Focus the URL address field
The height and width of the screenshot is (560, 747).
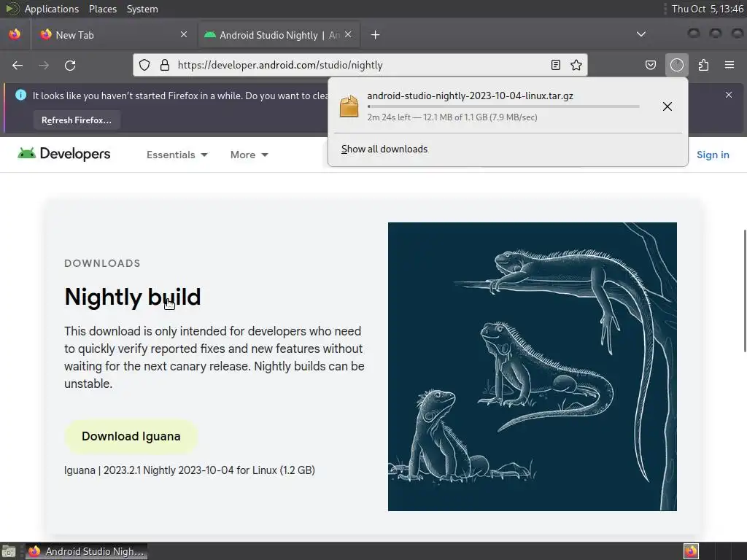[x=360, y=65]
